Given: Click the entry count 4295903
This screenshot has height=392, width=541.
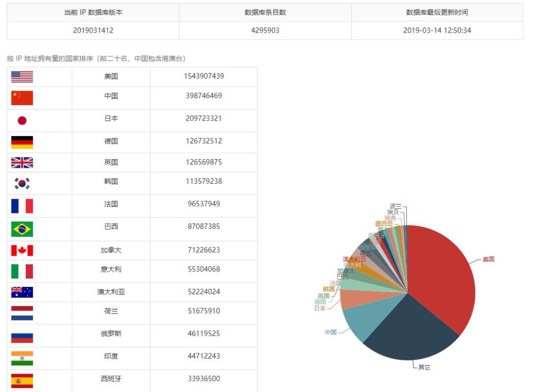Looking at the screenshot, I should (x=265, y=31).
